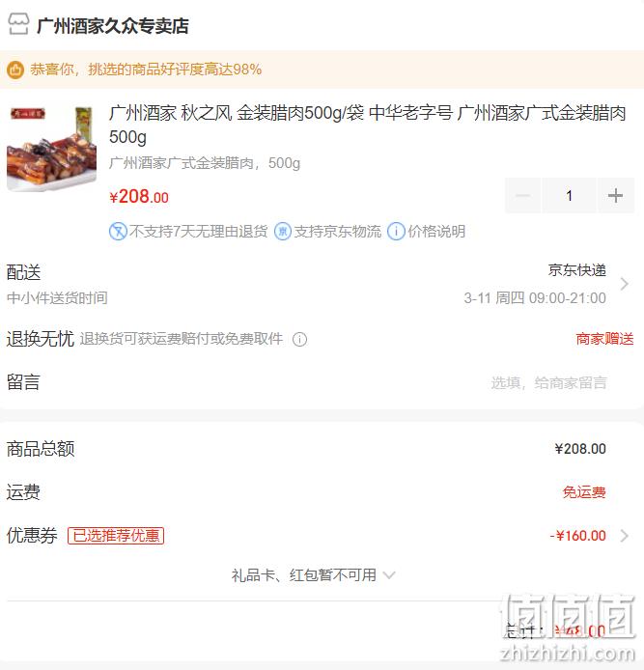Tap 商家赠送 label for 退换无忧
644x670 pixels.
(604, 339)
